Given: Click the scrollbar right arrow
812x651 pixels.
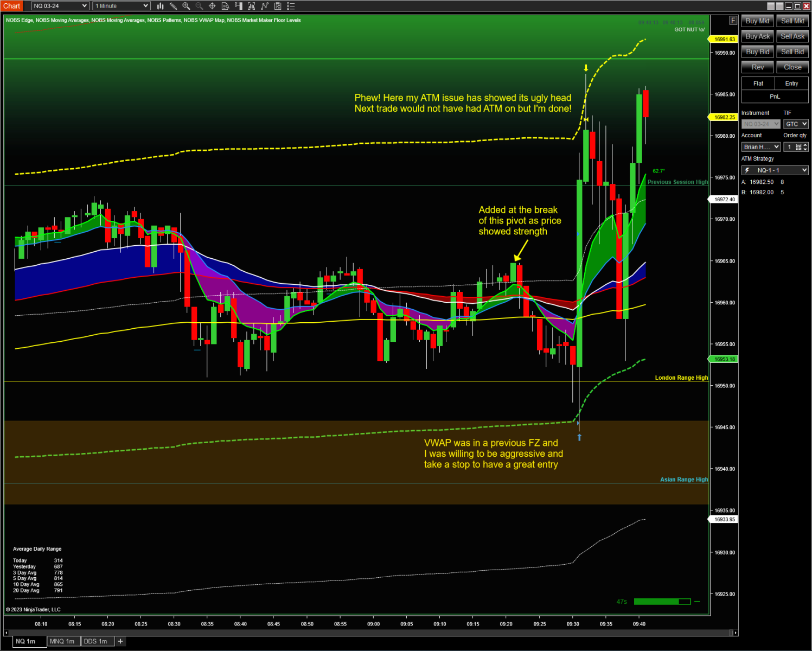Looking at the screenshot, I should [736, 633].
